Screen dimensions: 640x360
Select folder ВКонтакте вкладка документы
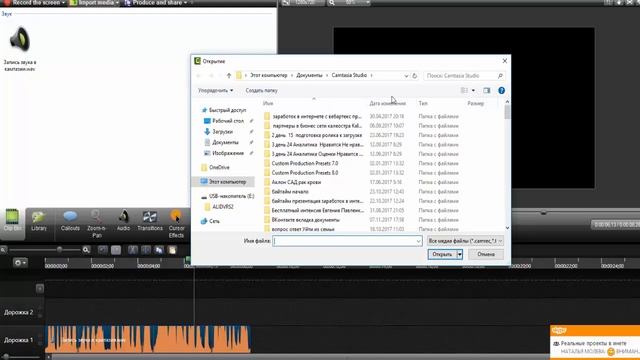(x=305, y=220)
